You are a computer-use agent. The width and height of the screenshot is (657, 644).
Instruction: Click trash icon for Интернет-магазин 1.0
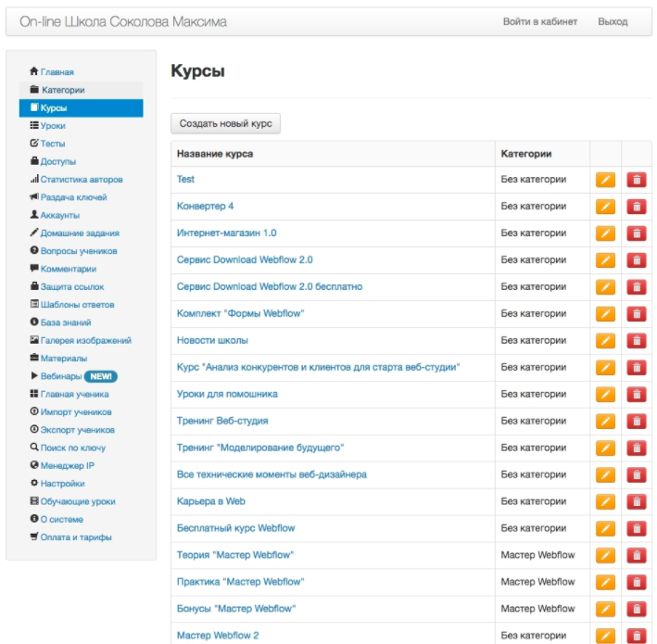(637, 234)
